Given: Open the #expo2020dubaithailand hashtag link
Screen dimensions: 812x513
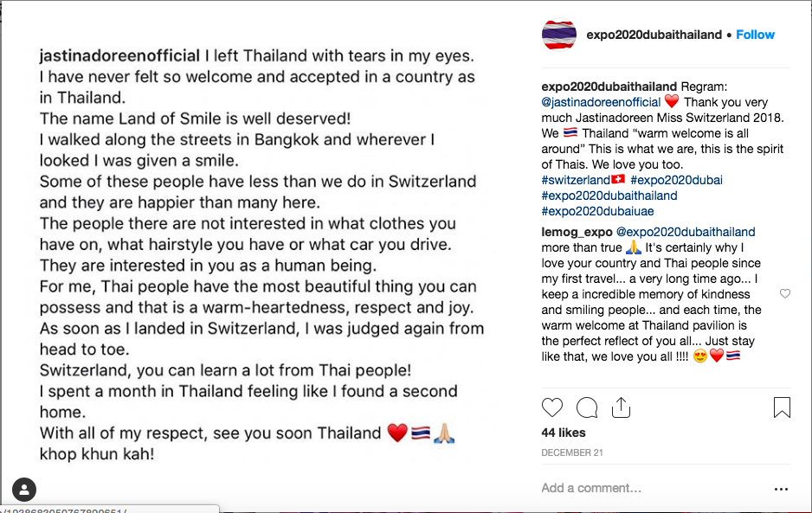Looking at the screenshot, I should tap(609, 196).
